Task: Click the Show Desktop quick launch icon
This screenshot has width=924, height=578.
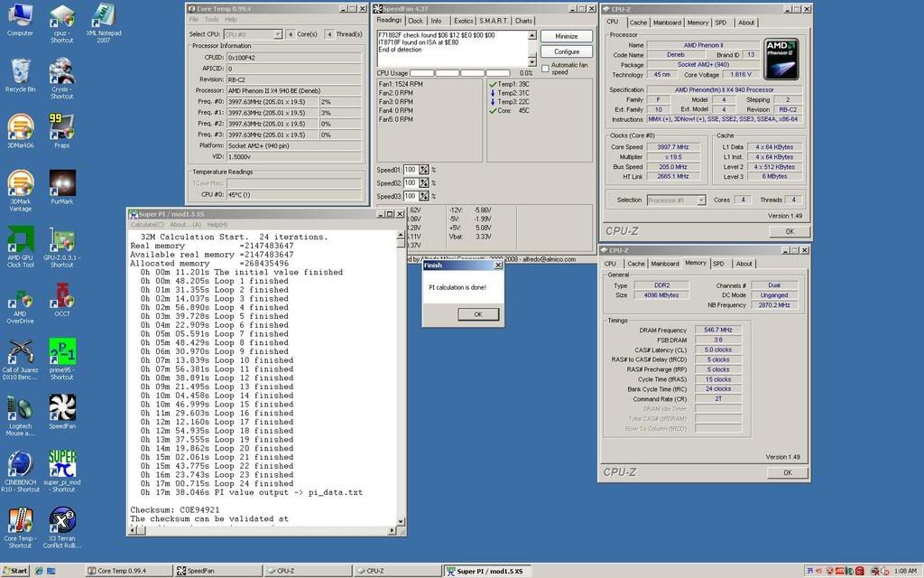Action: 51,571
